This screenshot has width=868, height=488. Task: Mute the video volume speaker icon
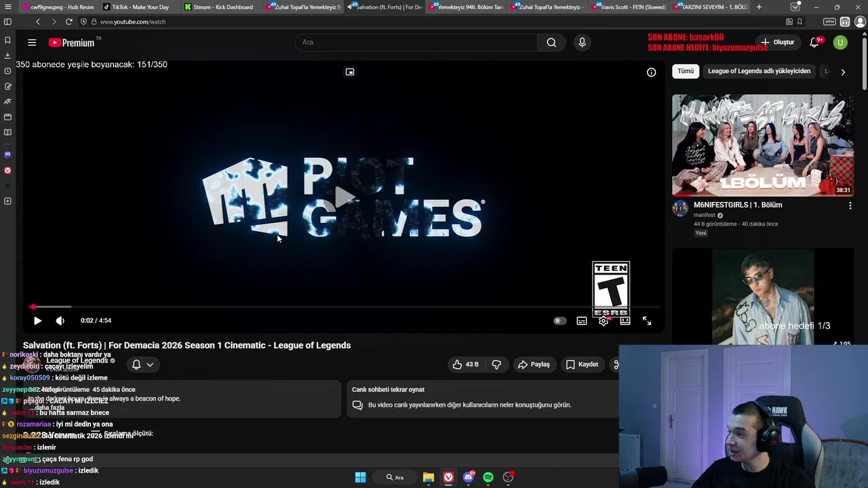[60, 321]
